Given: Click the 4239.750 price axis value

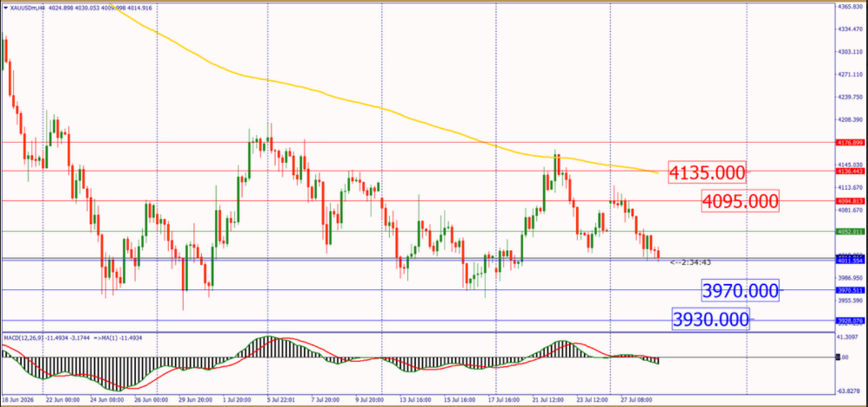Looking at the screenshot, I should point(851,97).
